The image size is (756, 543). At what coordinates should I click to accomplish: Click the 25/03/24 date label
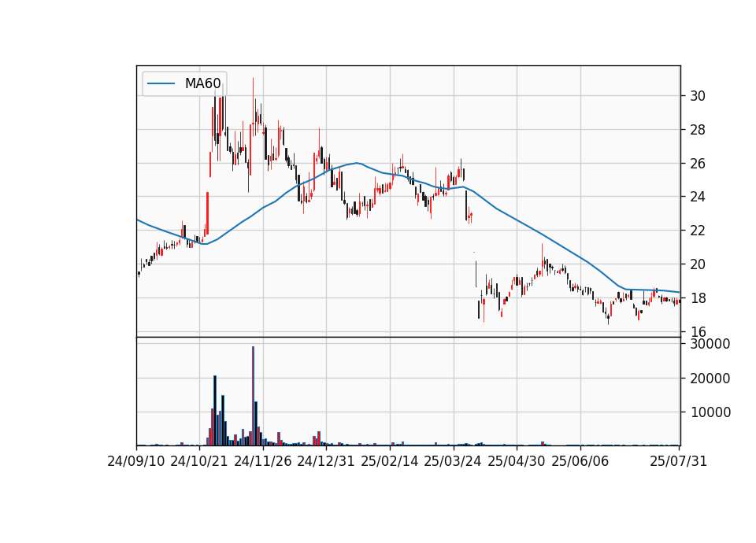[x=453, y=461]
